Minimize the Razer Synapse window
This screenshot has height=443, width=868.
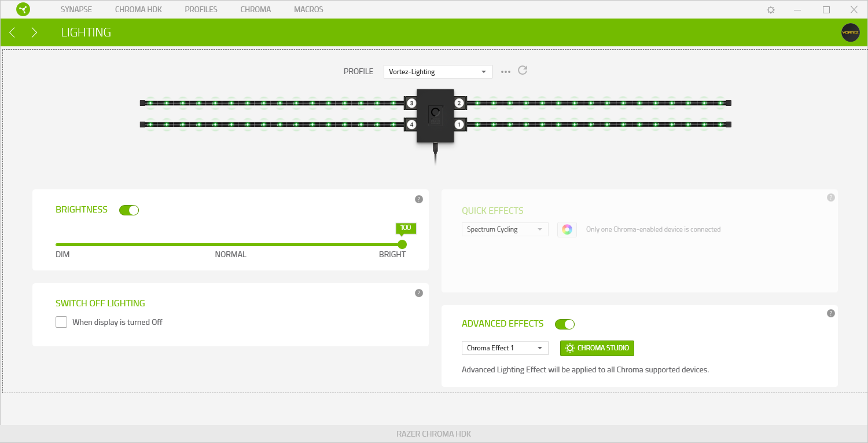(x=799, y=10)
